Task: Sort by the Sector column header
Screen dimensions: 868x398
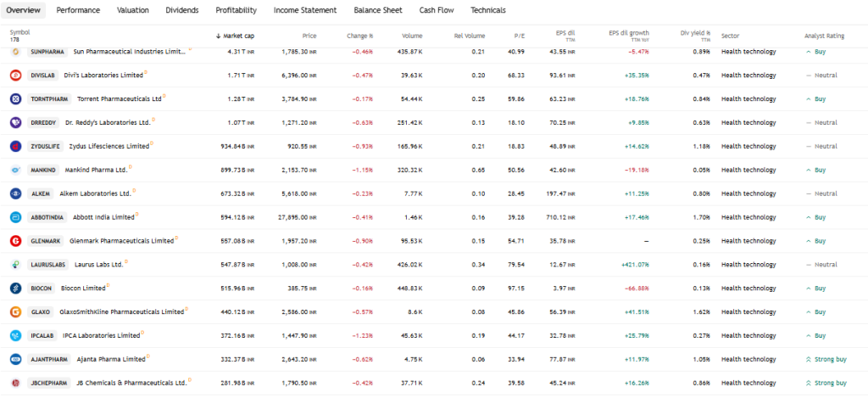Action: (730, 36)
